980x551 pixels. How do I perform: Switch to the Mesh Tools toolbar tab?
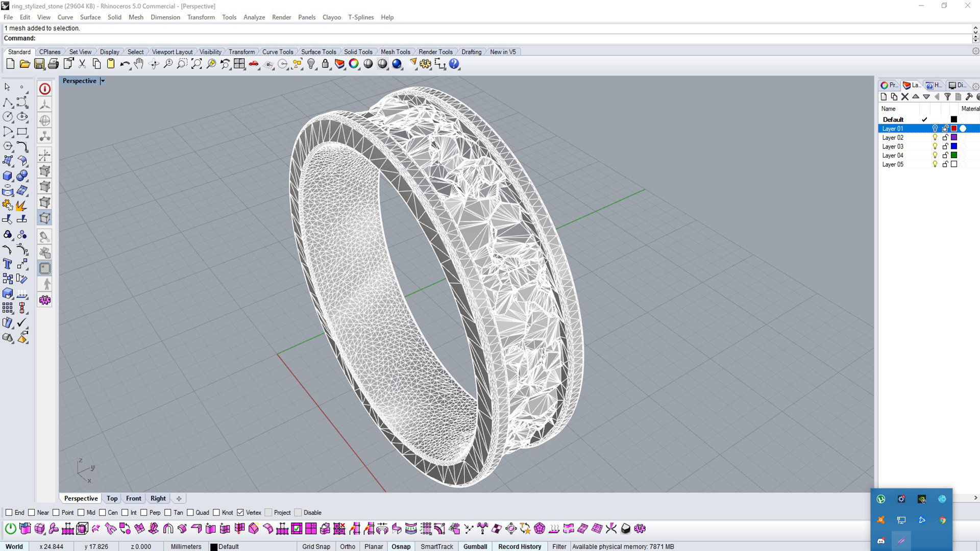(395, 52)
